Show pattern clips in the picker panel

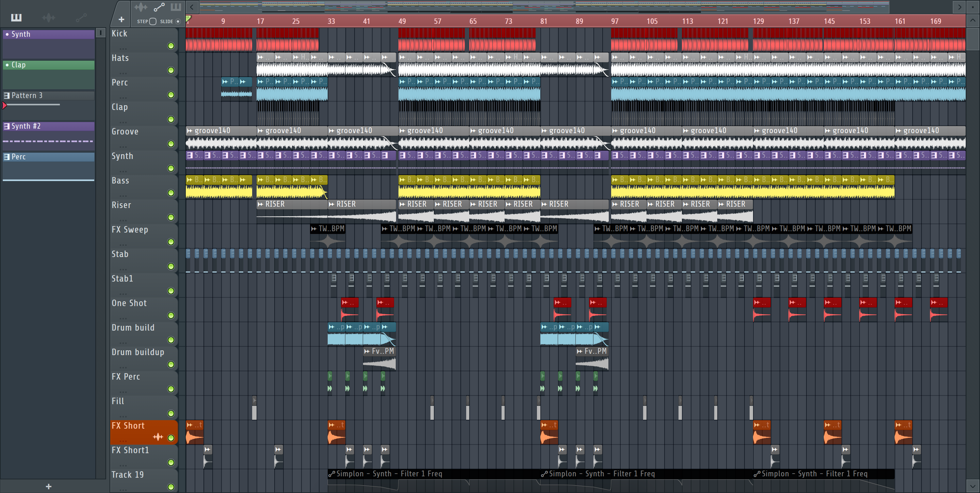point(16,17)
